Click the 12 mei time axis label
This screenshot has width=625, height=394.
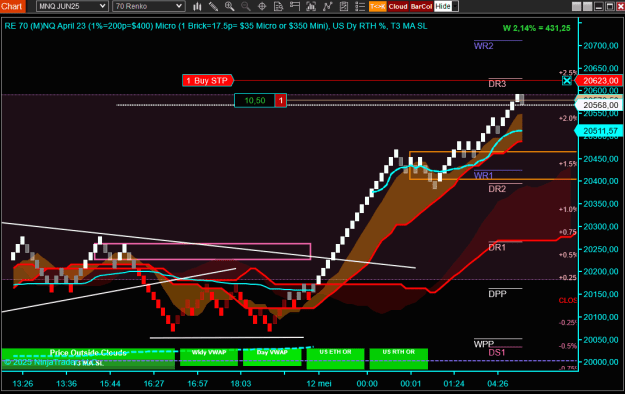pos(319,384)
